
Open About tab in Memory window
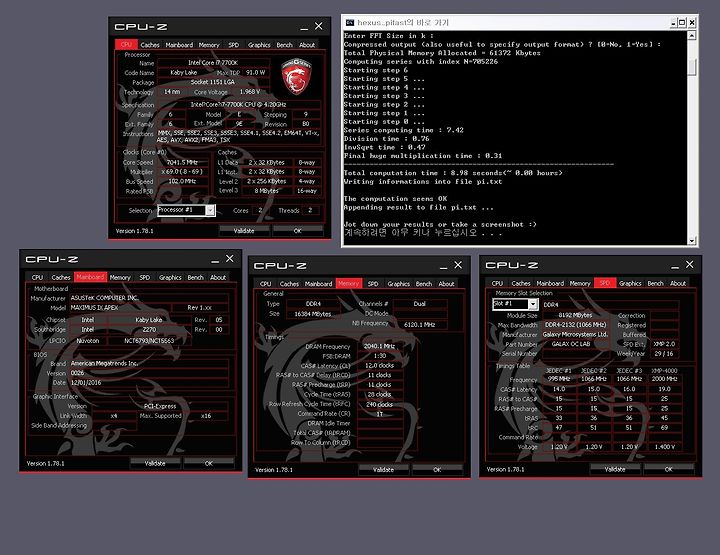pyautogui.click(x=446, y=284)
